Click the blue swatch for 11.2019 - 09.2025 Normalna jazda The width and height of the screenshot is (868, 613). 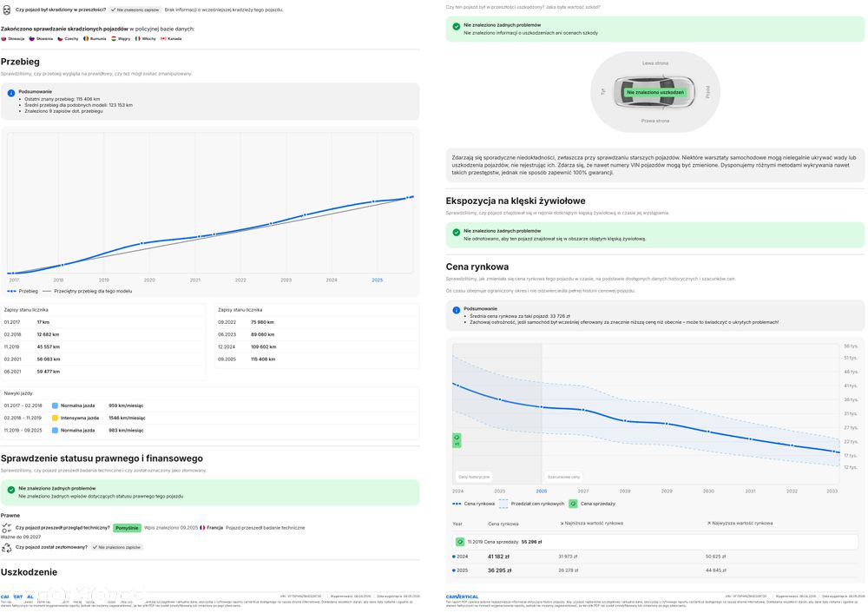55,431
